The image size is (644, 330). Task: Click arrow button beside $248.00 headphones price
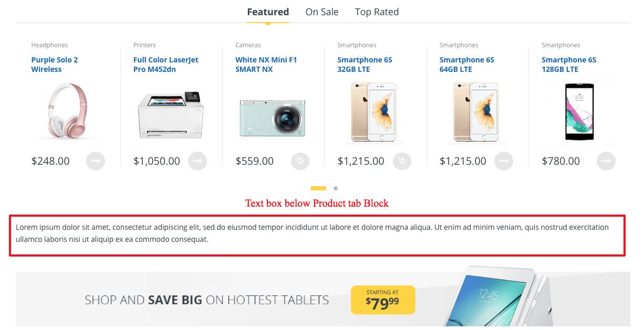[96, 161]
